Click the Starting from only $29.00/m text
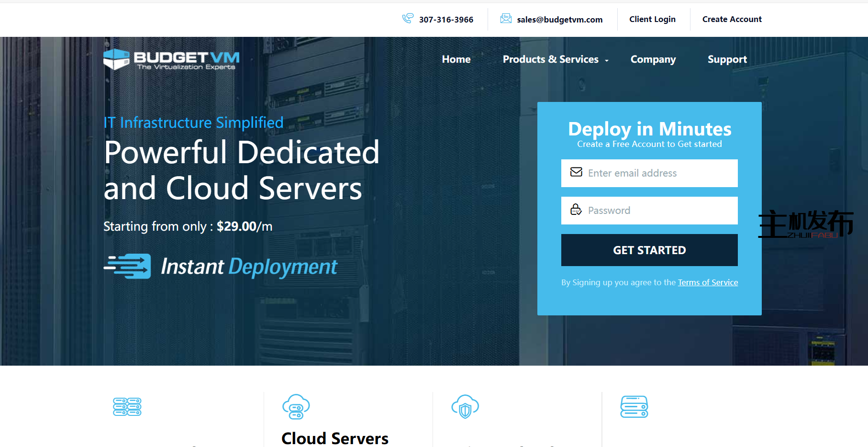 [188, 226]
